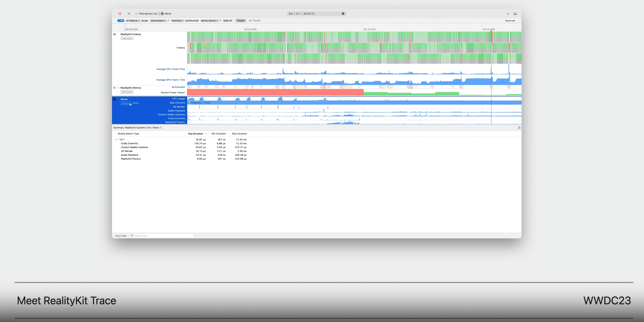Remove the SHAD filter token
This screenshot has height=322, width=644.
(x=231, y=21)
